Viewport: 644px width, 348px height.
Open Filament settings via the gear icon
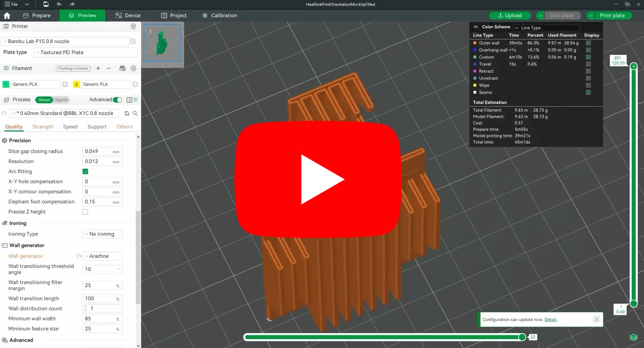[x=133, y=68]
